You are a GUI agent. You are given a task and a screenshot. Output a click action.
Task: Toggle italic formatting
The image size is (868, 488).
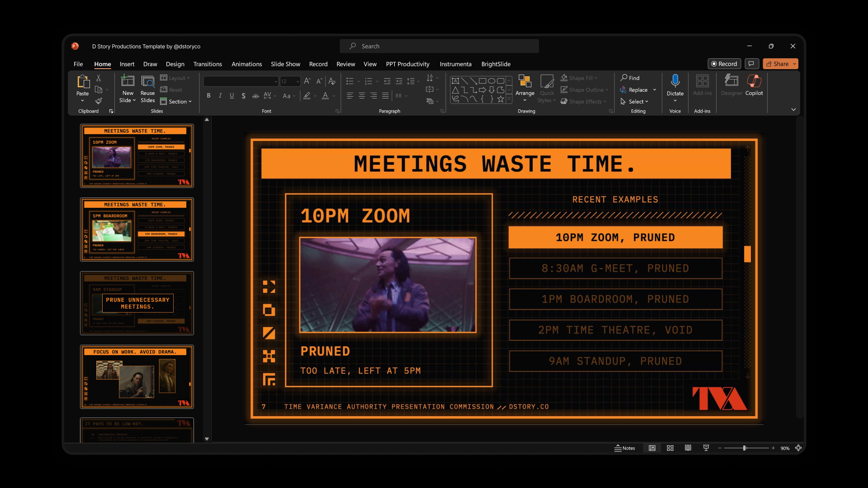click(x=220, y=96)
